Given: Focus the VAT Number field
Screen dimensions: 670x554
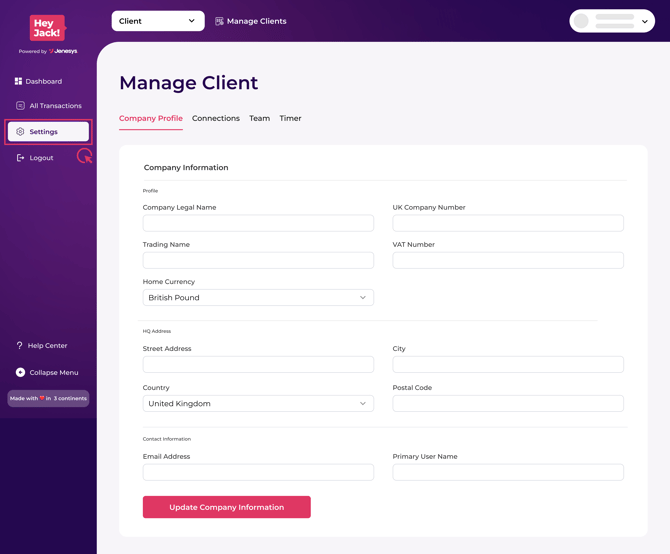Looking at the screenshot, I should (x=508, y=260).
